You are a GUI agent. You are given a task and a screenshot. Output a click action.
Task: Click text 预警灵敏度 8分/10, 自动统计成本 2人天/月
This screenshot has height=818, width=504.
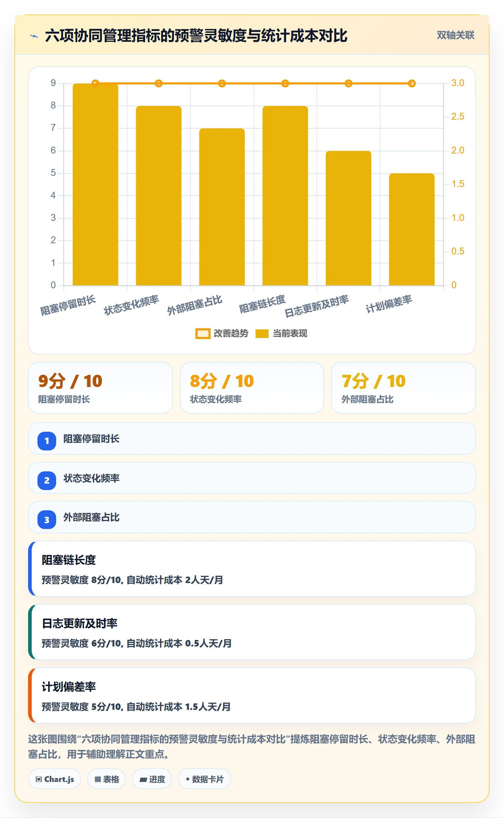point(132,580)
